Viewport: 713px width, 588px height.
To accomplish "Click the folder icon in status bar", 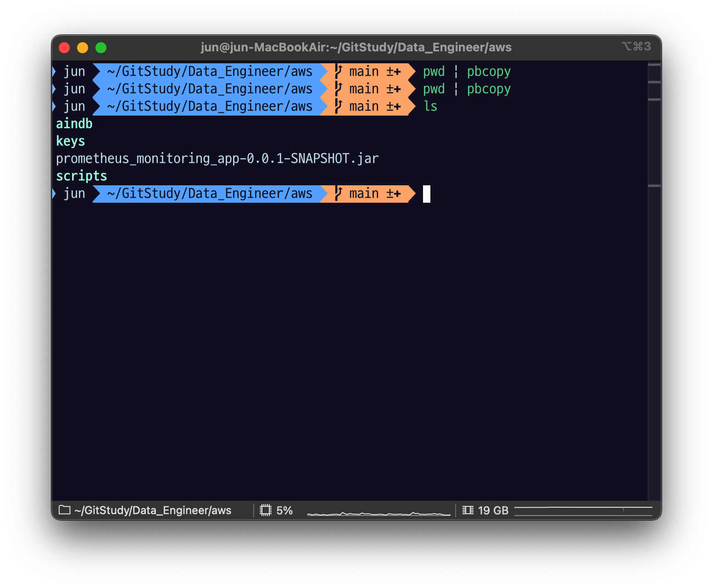I will click(x=65, y=510).
